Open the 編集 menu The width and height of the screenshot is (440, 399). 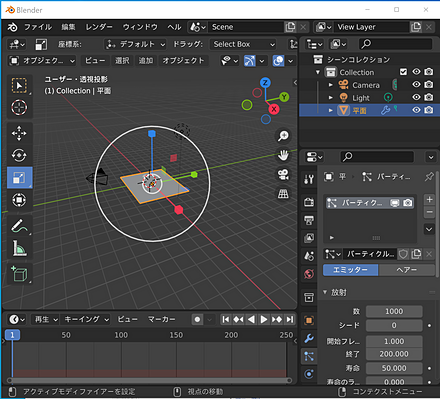[x=68, y=27]
